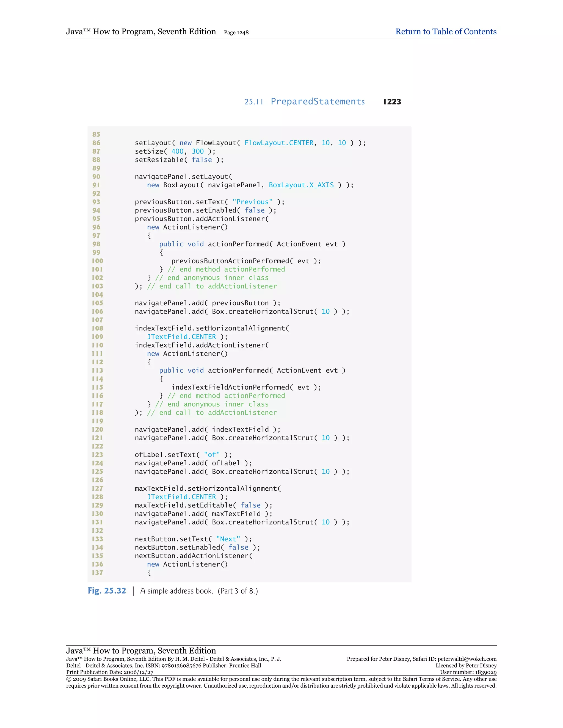Click the Page 1248 label in header
The width and height of the screenshot is (563, 728).
[x=236, y=33]
